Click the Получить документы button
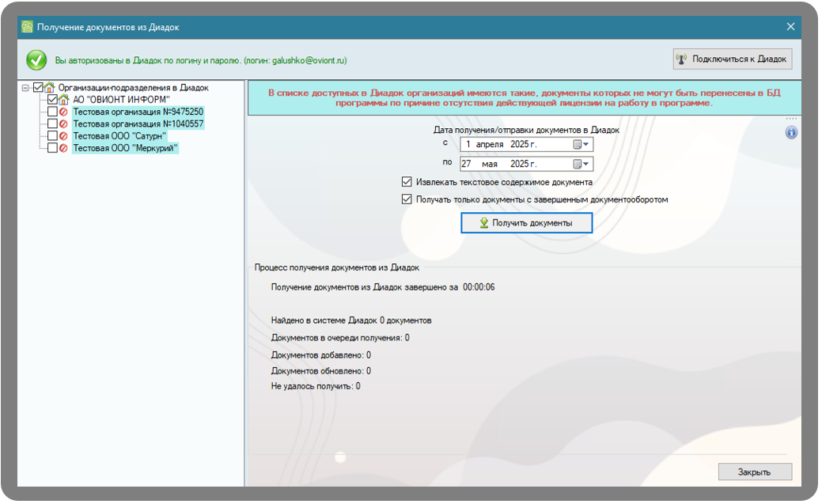This screenshot has height=504, width=822. point(527,223)
